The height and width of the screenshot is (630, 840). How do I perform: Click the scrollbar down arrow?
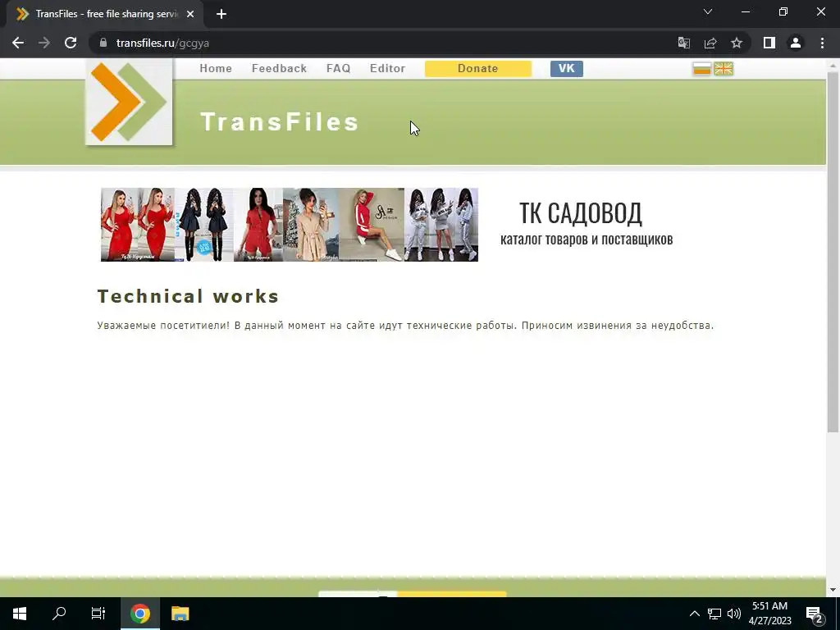[833, 591]
